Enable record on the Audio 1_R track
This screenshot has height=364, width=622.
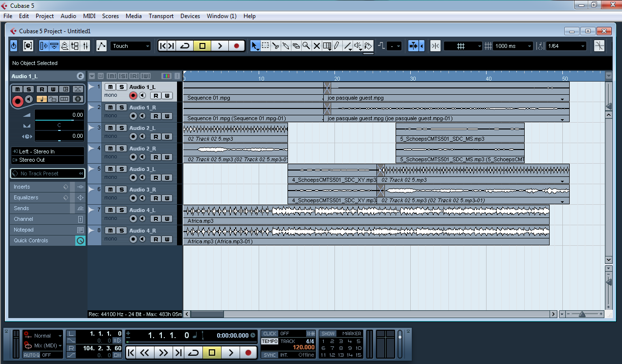(133, 116)
